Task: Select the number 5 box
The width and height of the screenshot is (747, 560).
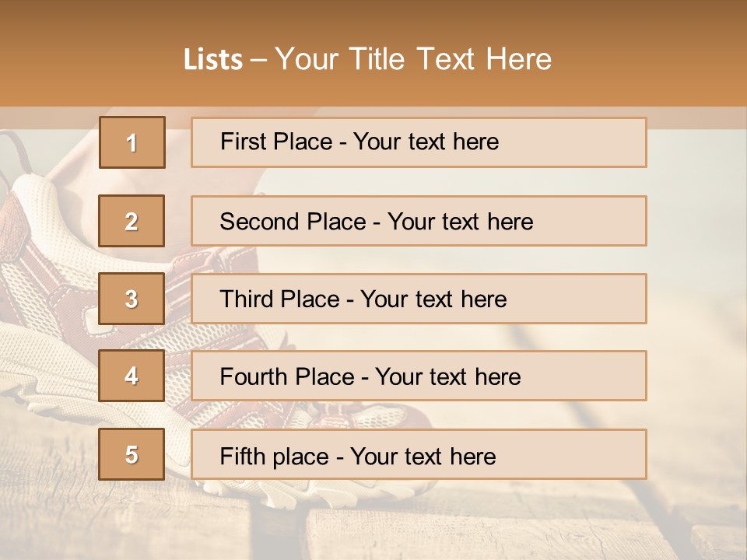Action: [132, 454]
